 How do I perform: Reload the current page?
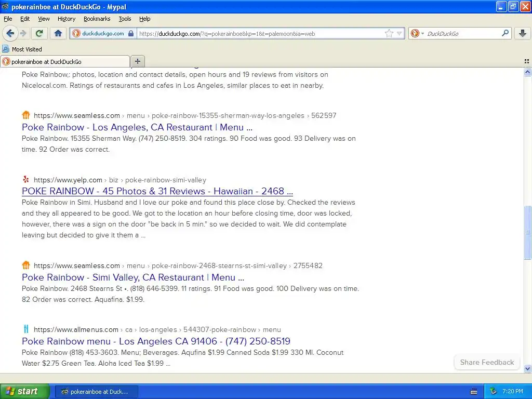(x=39, y=33)
